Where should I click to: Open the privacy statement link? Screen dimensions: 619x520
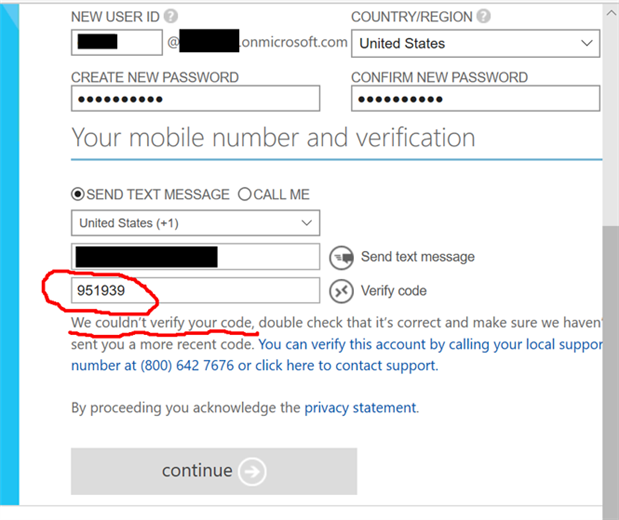tap(360, 407)
